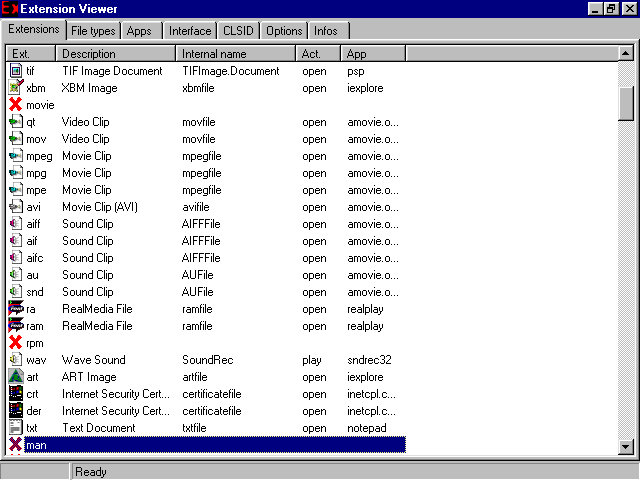
Task: Click the tif file type icon
Action: (15, 71)
